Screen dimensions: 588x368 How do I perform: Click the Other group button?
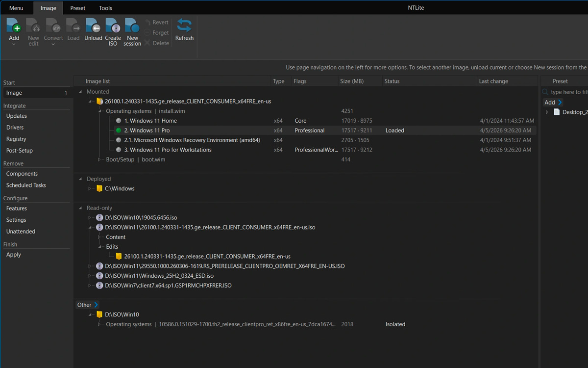[88, 305]
